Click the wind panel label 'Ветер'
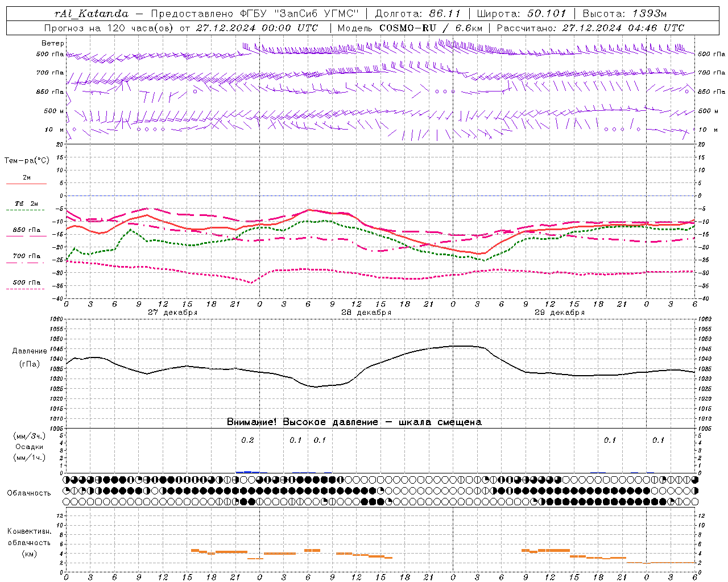Viewport: 728px width, 582px height. [53, 43]
